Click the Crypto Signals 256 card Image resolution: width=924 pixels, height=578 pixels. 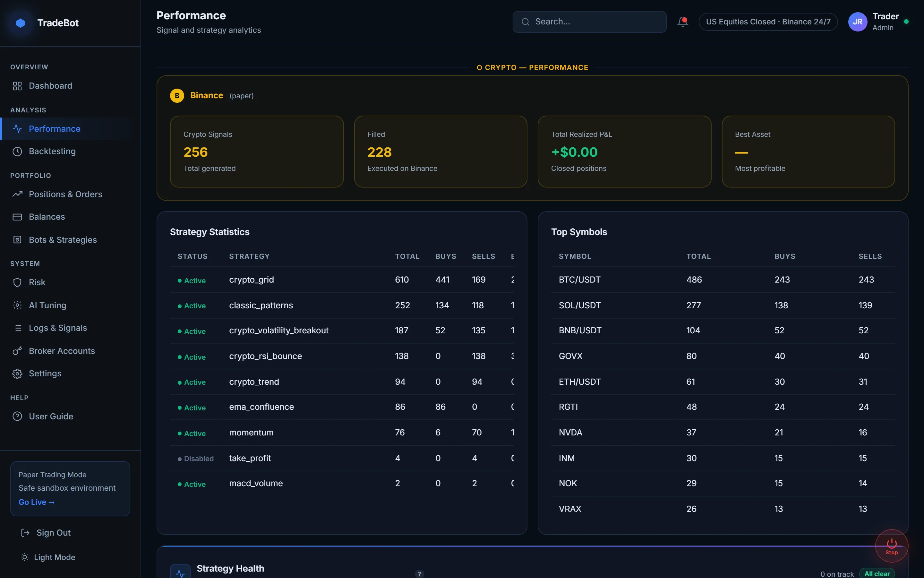(x=257, y=151)
